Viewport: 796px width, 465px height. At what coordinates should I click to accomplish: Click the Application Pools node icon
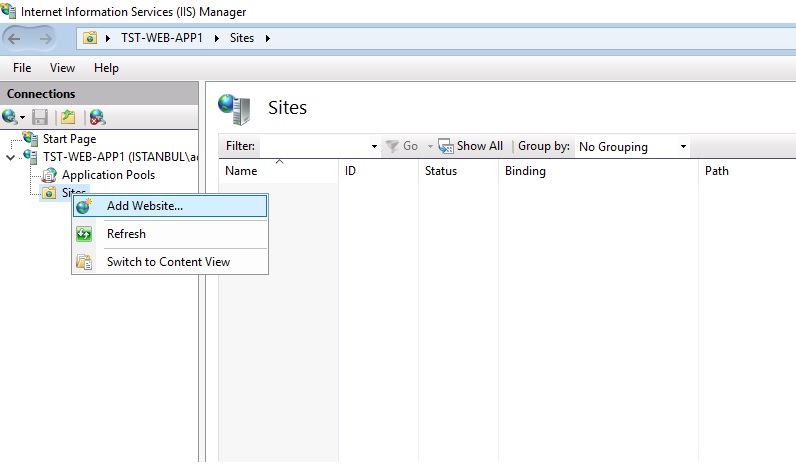(x=49, y=175)
